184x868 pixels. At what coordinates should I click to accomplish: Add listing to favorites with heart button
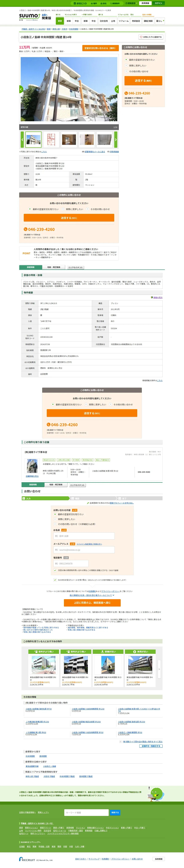151,37
